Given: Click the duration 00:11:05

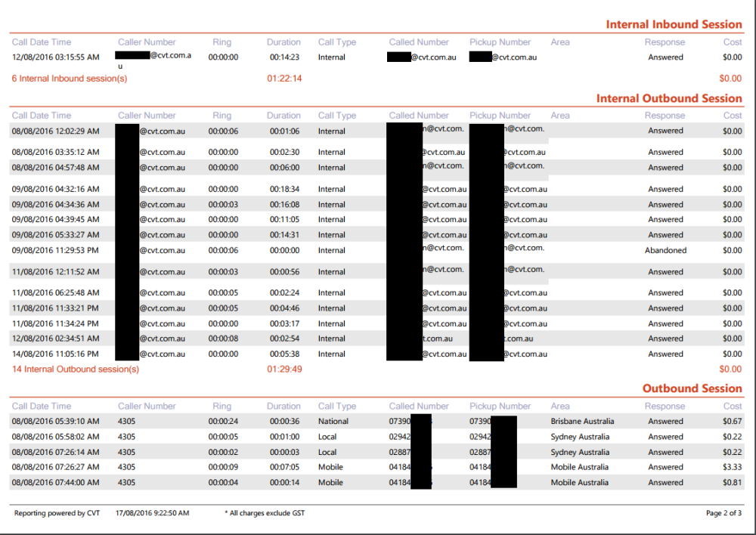Looking at the screenshot, I should pyautogui.click(x=284, y=219).
